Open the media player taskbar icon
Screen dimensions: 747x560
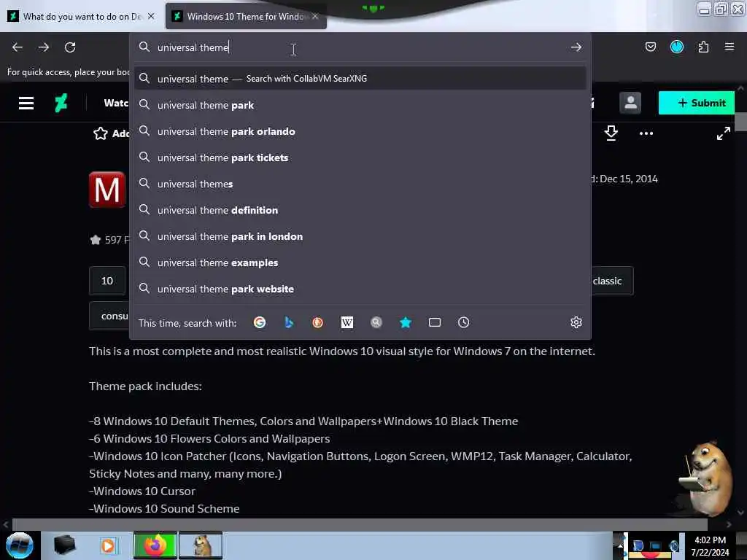click(108, 545)
